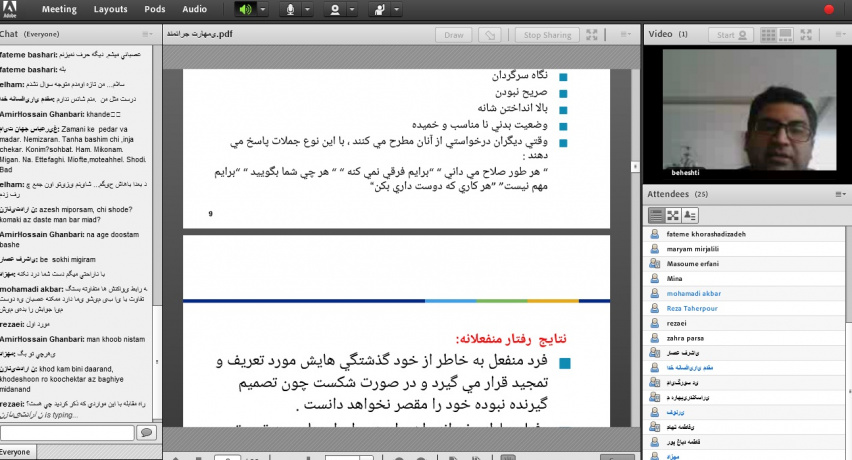Switch Video pod to filmstrip layout
852x460 pixels.
point(785,35)
